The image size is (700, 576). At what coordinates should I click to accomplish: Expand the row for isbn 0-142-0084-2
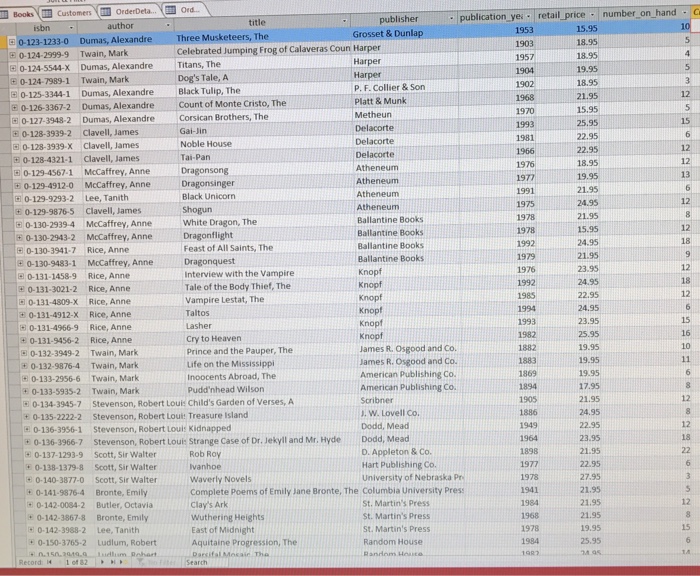pyautogui.click(x=30, y=505)
